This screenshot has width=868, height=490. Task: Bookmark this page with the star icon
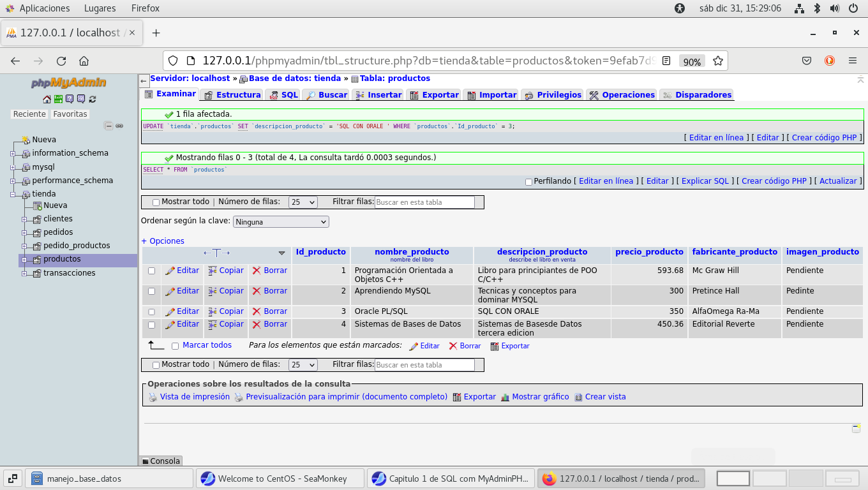click(717, 61)
